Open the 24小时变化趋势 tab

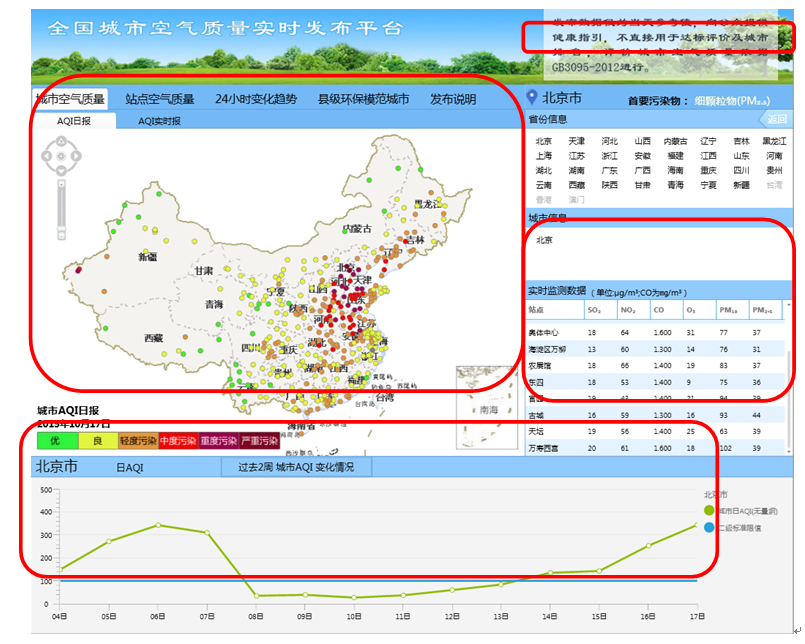pos(256,99)
